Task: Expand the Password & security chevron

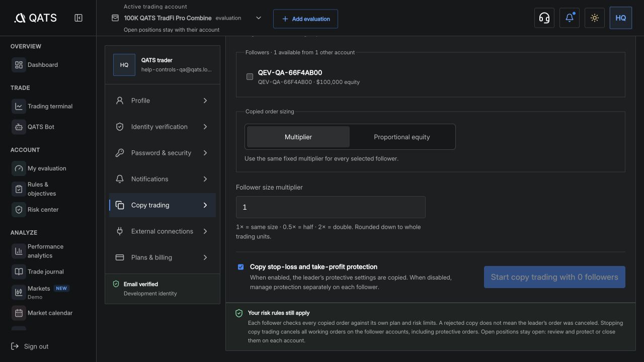Action: pos(205,153)
